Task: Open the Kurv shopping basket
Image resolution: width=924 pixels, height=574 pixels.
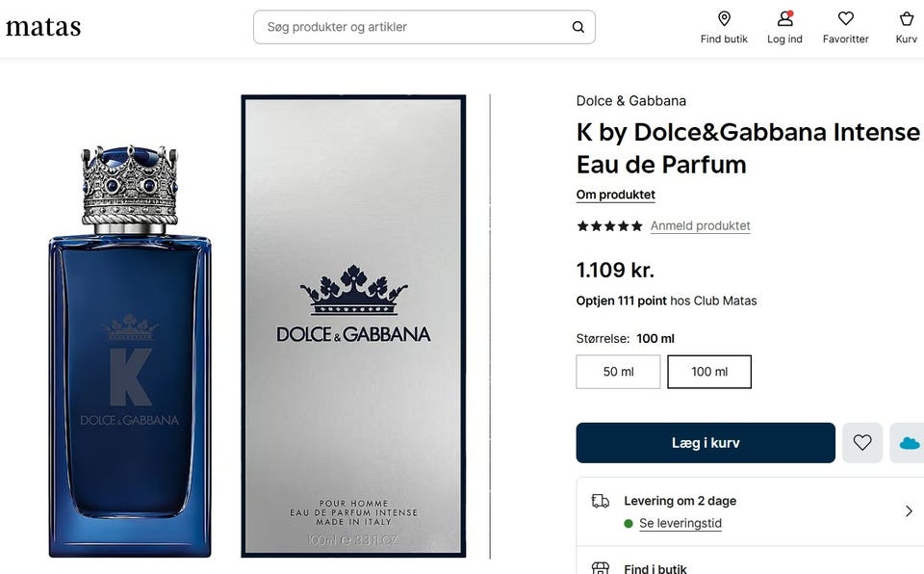Action: [x=906, y=19]
